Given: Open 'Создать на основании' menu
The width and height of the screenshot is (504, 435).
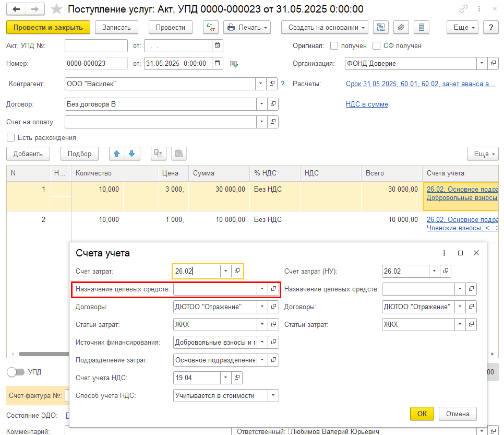Looking at the screenshot, I should 325,27.
